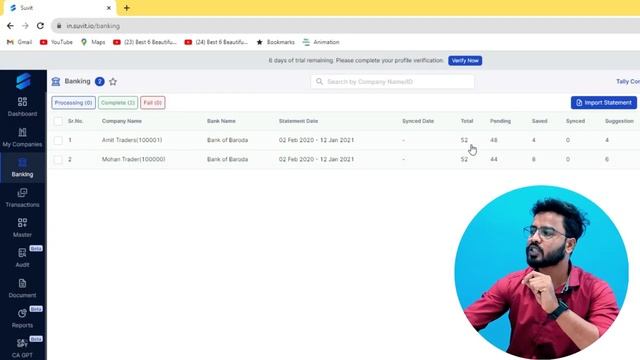Screen dimensions: 640x360
Task: Open the Maps bookmark
Action: point(93,42)
